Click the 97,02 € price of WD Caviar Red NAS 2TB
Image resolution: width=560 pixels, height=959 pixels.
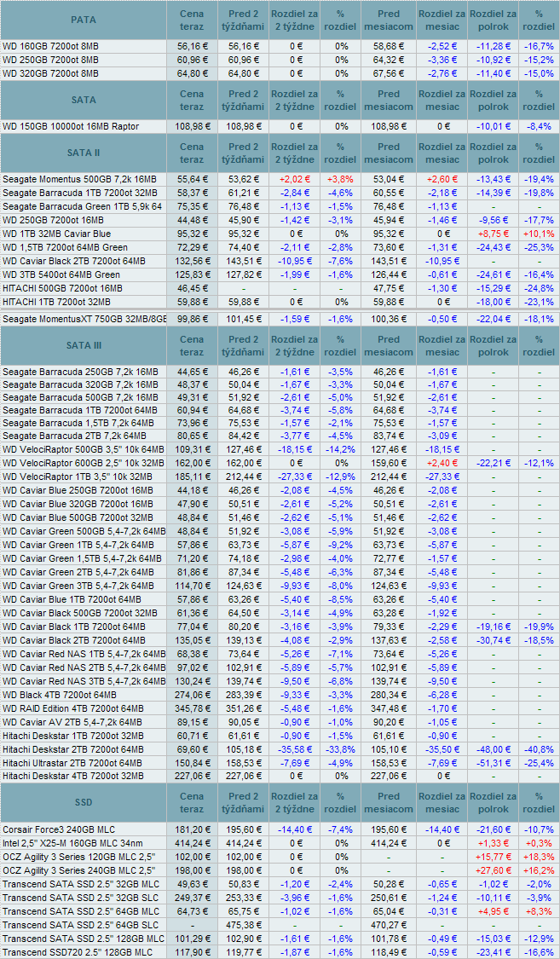193,667
